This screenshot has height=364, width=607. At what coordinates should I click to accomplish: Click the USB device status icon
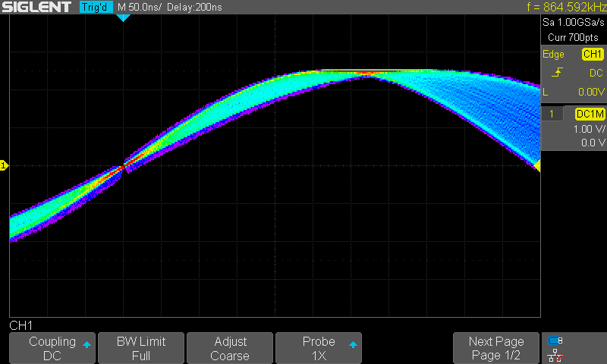click(x=555, y=340)
